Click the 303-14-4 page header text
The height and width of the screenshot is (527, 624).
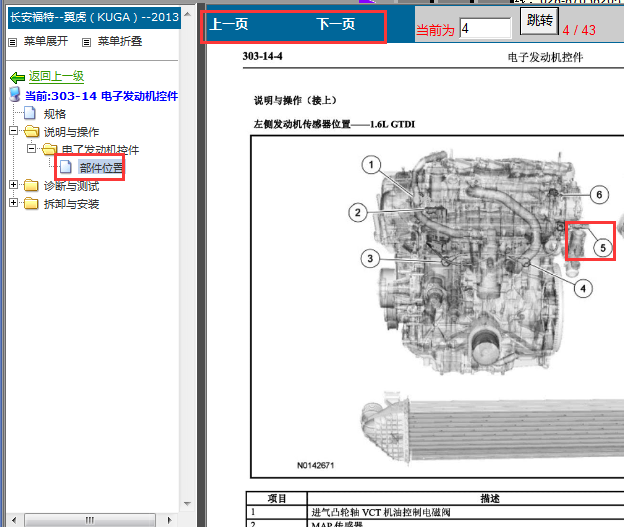(x=263, y=56)
